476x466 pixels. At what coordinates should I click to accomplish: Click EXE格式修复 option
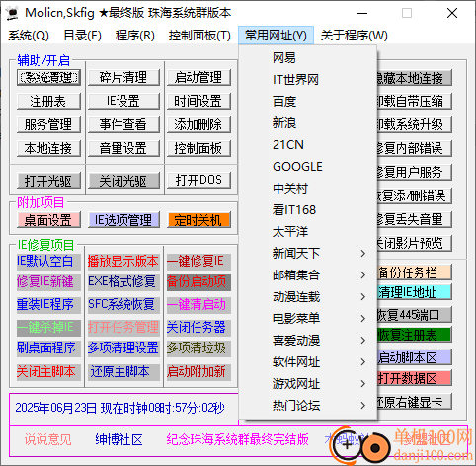click(123, 282)
